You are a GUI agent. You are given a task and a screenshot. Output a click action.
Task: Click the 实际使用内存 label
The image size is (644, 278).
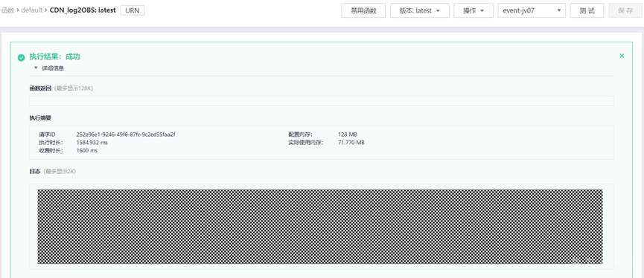point(305,142)
